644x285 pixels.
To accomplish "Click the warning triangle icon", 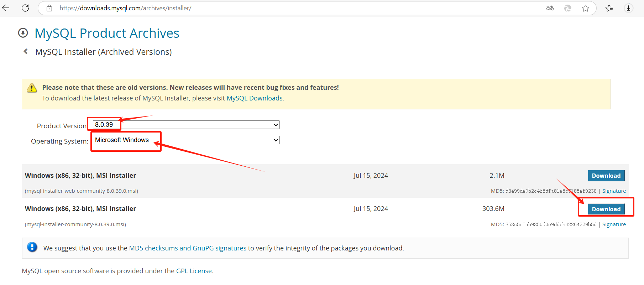I will pyautogui.click(x=32, y=88).
